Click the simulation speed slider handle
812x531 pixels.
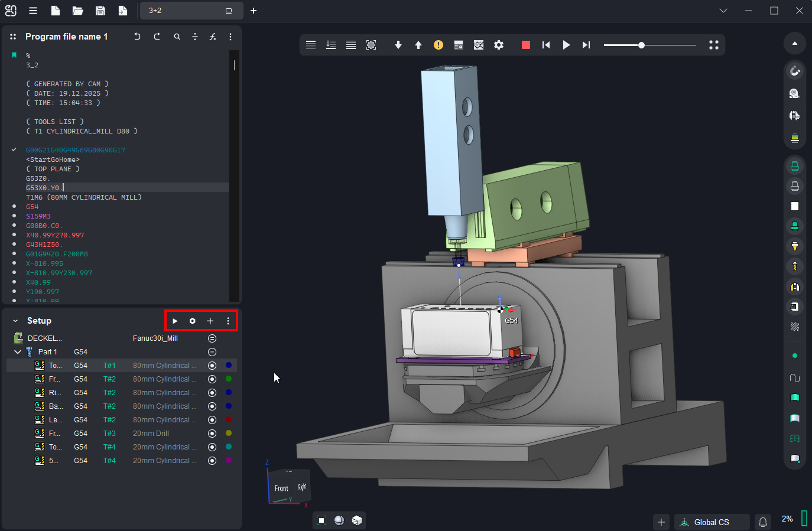(641, 45)
